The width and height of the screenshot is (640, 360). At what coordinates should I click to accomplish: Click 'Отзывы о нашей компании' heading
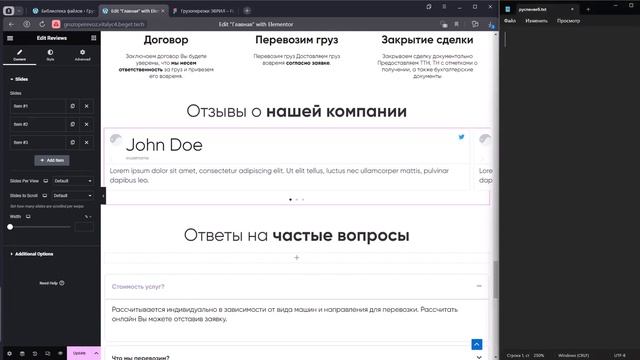(x=297, y=111)
